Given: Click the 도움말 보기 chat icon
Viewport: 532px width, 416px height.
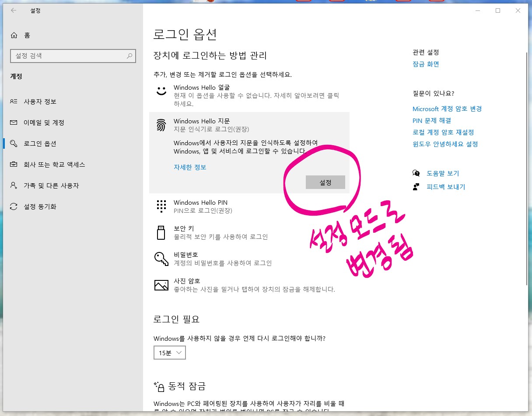Looking at the screenshot, I should coord(416,173).
